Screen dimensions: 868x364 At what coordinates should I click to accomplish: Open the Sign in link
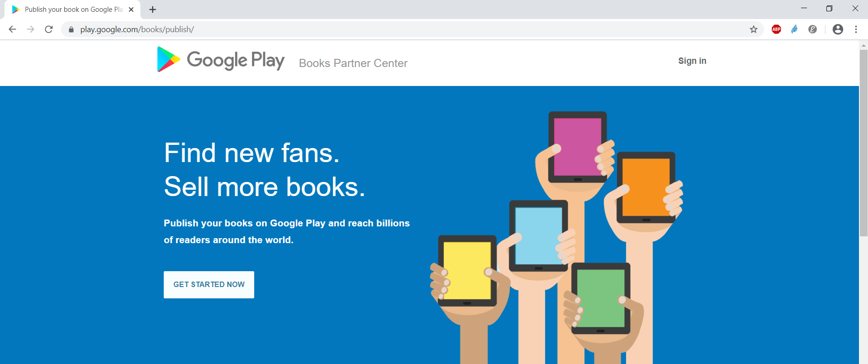(692, 61)
